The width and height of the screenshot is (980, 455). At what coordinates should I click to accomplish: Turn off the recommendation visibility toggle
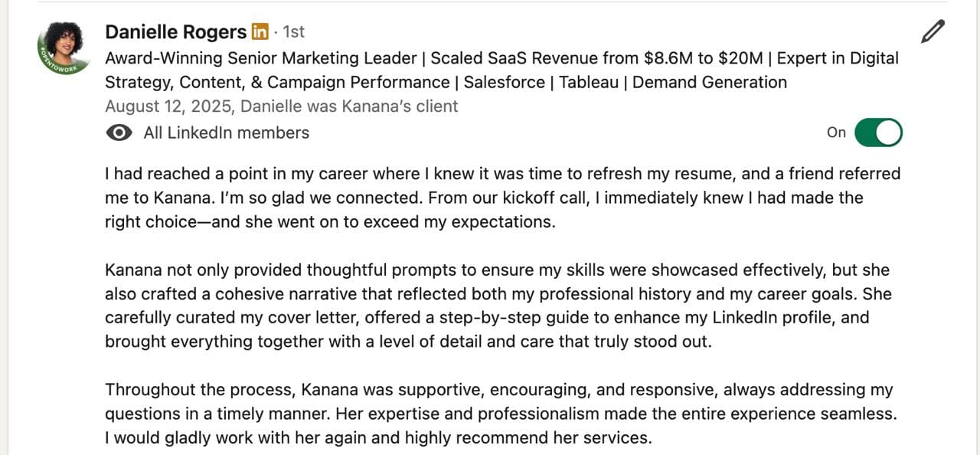pos(878,133)
